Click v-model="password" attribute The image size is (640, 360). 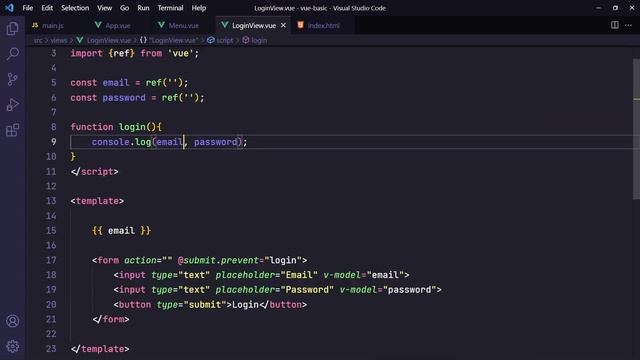[x=388, y=289]
